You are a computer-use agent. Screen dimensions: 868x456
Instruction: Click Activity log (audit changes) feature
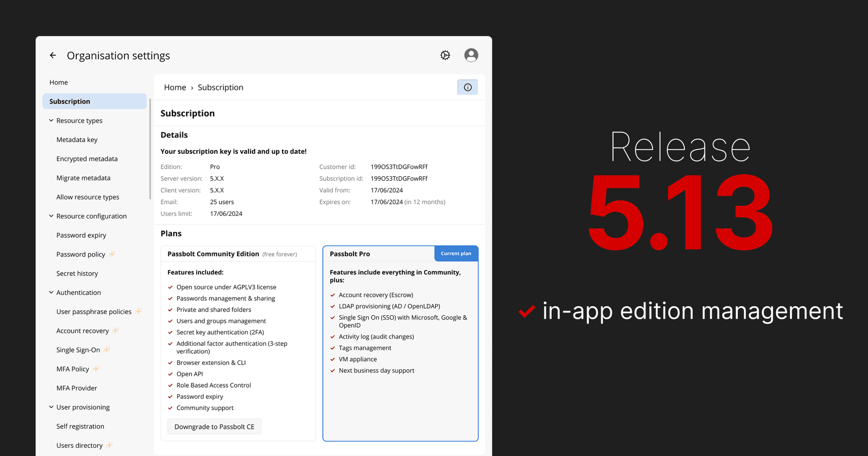[x=377, y=337]
